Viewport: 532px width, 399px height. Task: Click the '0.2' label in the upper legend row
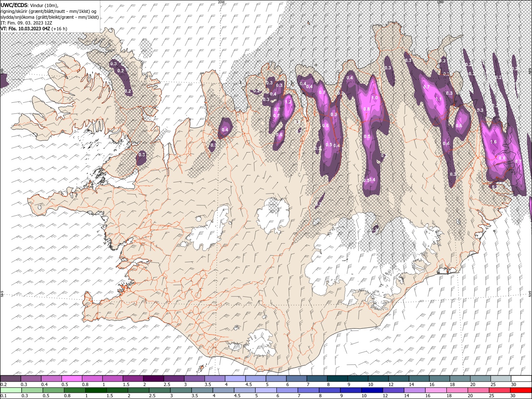pyautogui.click(x=3, y=384)
